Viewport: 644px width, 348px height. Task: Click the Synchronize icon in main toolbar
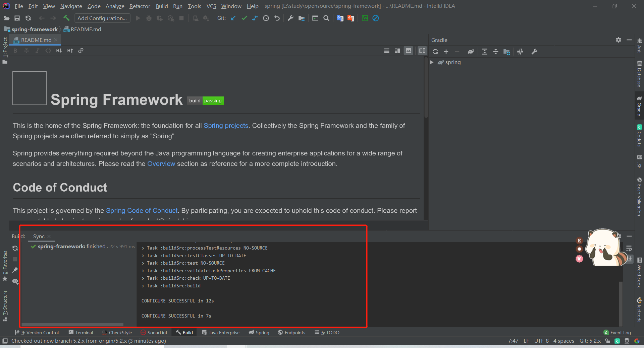[x=28, y=18]
